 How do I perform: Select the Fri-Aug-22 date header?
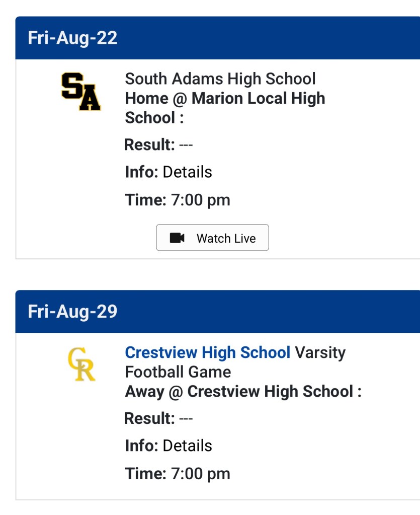(72, 38)
